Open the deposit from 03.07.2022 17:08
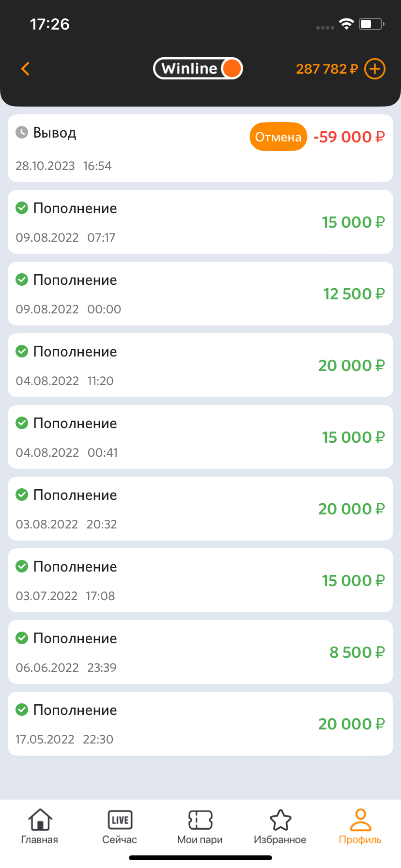Image resolution: width=401 pixels, height=868 pixels. (x=200, y=580)
